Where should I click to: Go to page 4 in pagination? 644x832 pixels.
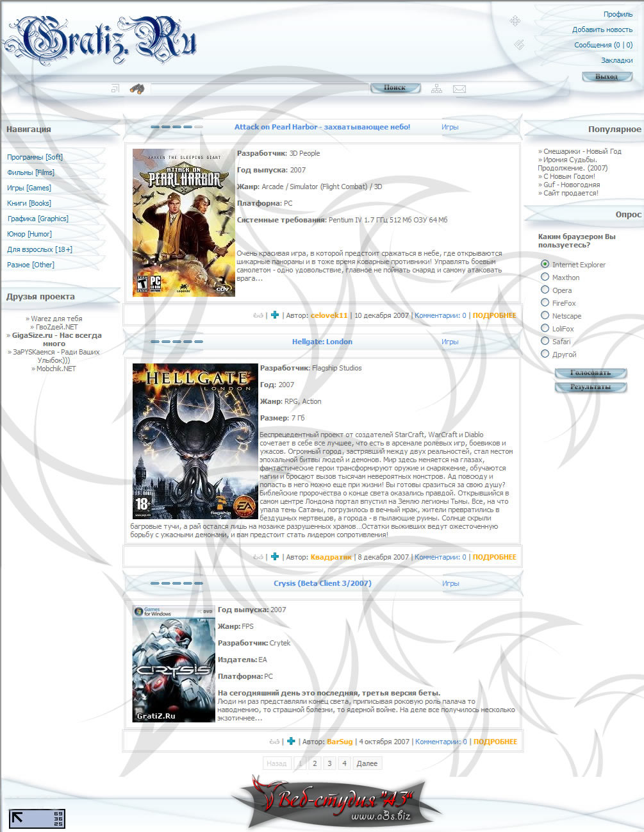344,763
